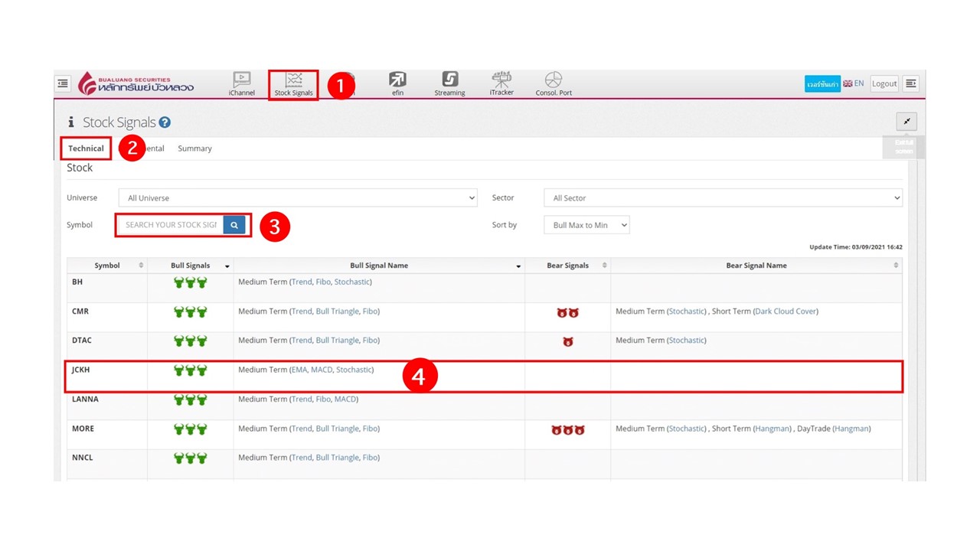Sort table by Bear Signals column header

pyautogui.click(x=567, y=266)
